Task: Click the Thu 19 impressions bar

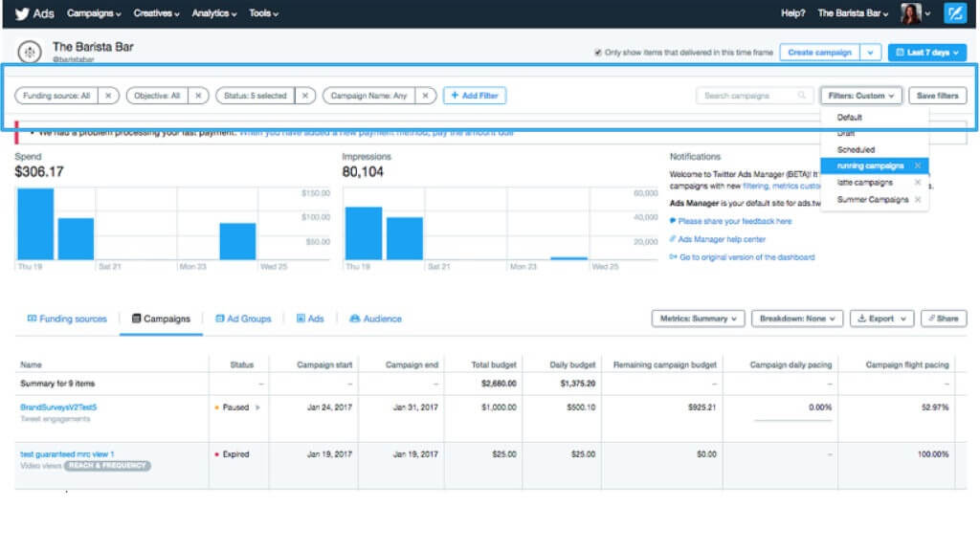Action: (363, 233)
